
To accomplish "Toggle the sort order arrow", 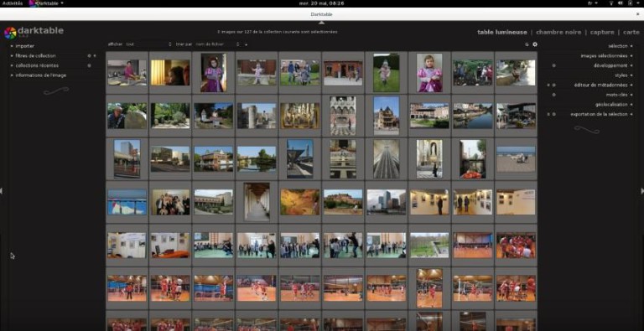I will tap(247, 44).
